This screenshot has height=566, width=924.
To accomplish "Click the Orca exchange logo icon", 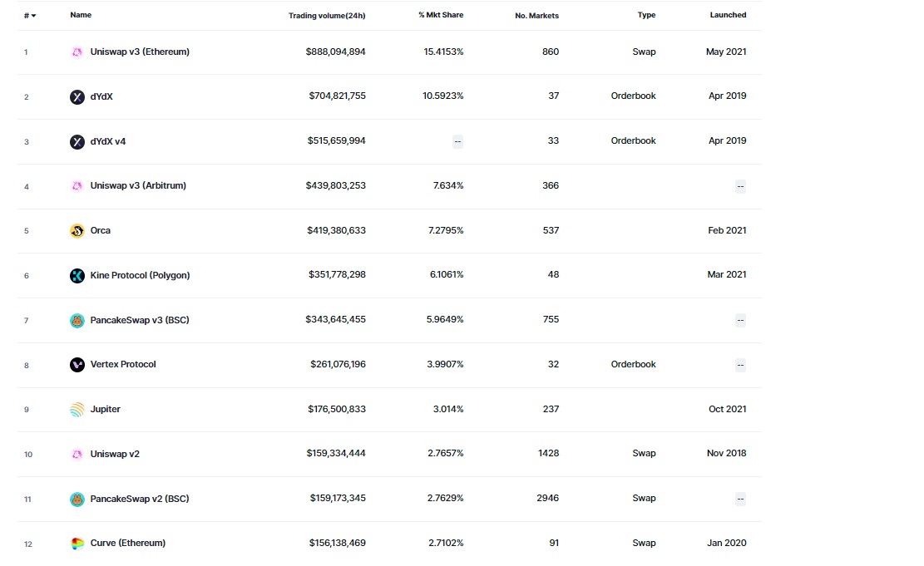I will pos(77,231).
